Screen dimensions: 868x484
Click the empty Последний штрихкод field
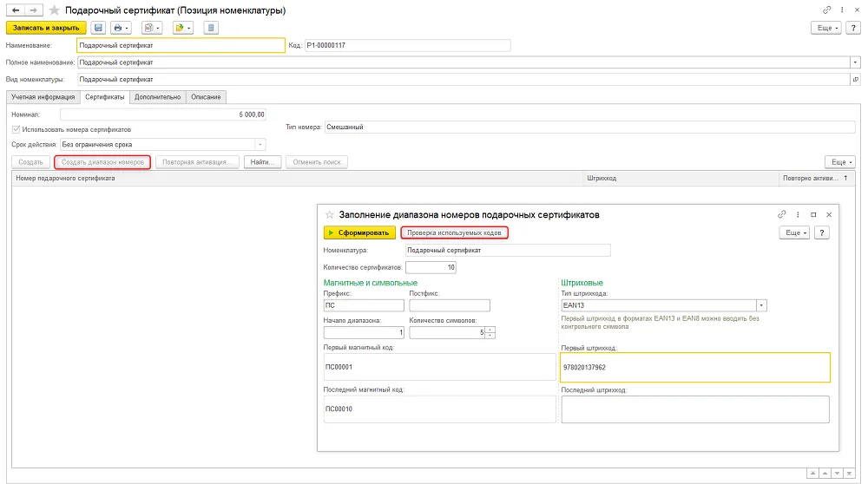(x=695, y=409)
